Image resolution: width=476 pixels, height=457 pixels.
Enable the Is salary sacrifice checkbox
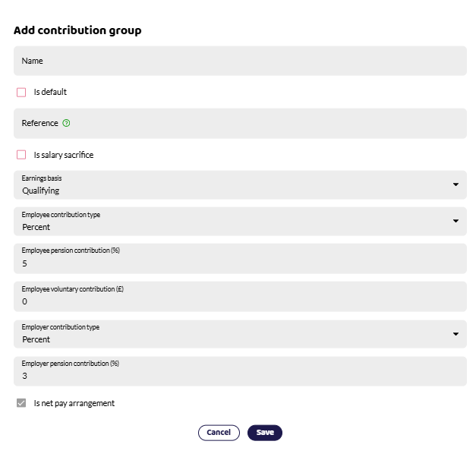pyautogui.click(x=21, y=155)
